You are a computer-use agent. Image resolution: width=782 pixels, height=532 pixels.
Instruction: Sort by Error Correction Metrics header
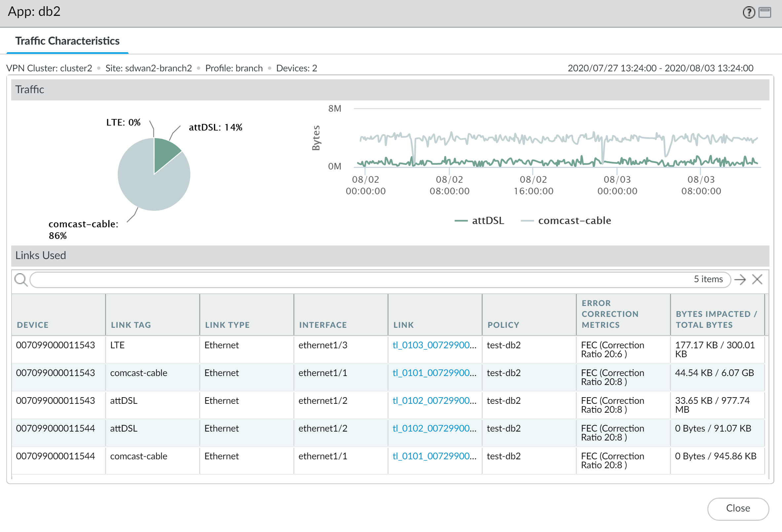(x=610, y=314)
